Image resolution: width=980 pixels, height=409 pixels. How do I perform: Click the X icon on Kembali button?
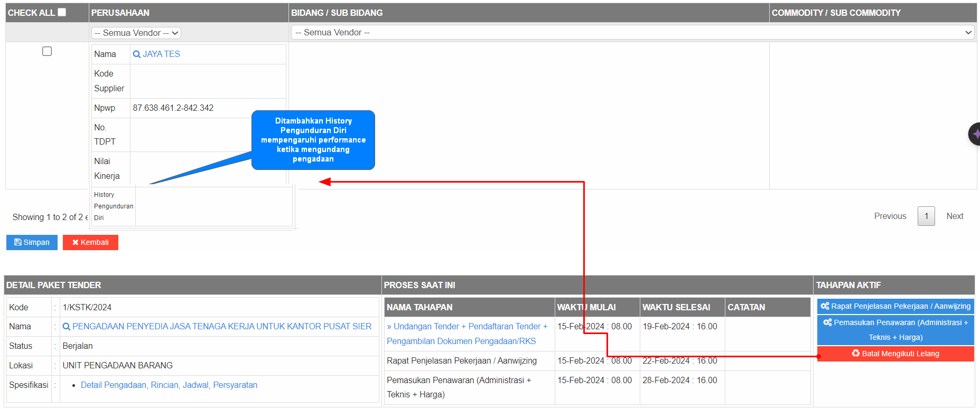(76, 242)
